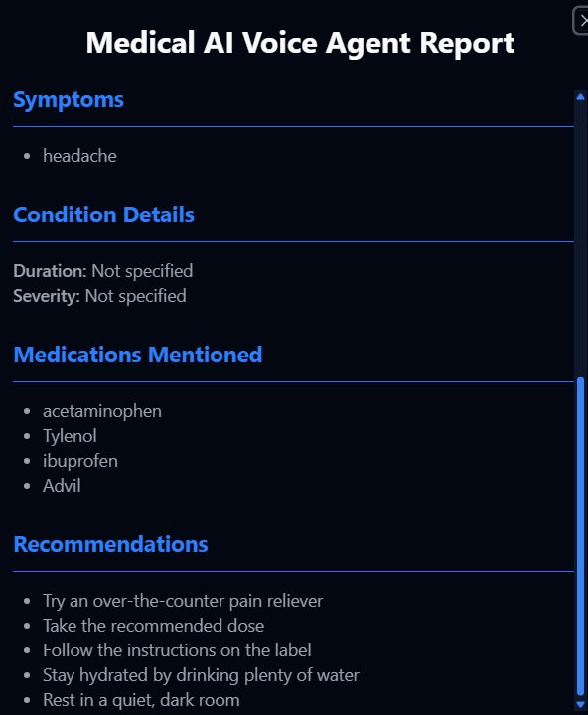The image size is (588, 715).
Task: Click the Severity: Not specified line
Action: tap(99, 296)
